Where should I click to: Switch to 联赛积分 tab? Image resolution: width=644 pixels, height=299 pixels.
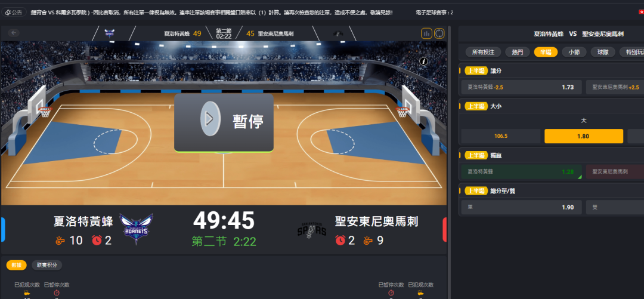(x=47, y=265)
